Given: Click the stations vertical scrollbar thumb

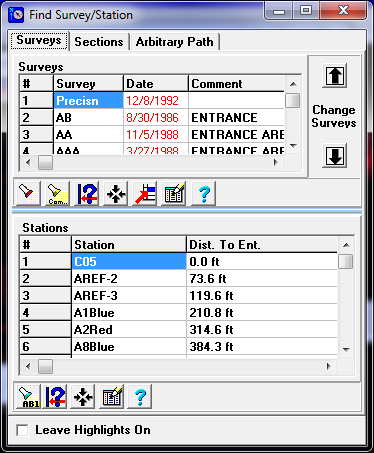Looking at the screenshot, I should click(346, 261).
